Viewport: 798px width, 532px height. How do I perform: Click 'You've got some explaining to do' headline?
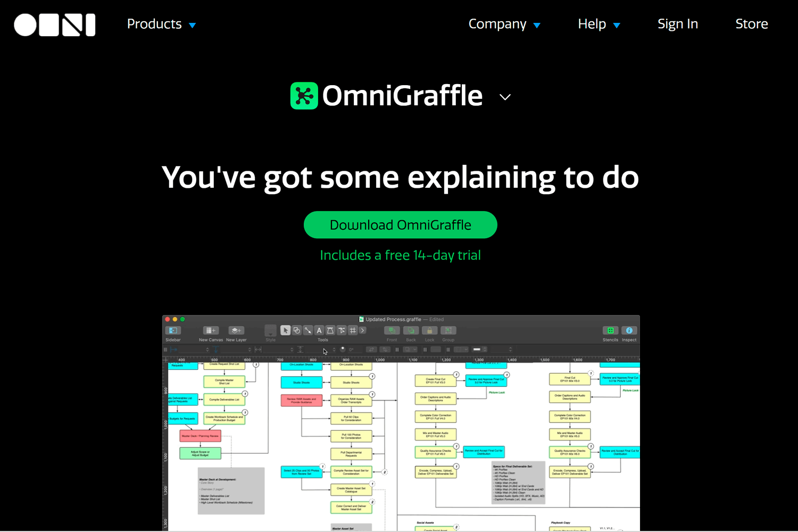400,177
